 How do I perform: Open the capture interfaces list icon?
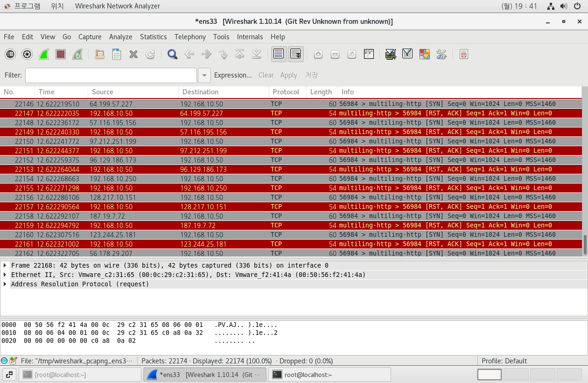(10, 54)
